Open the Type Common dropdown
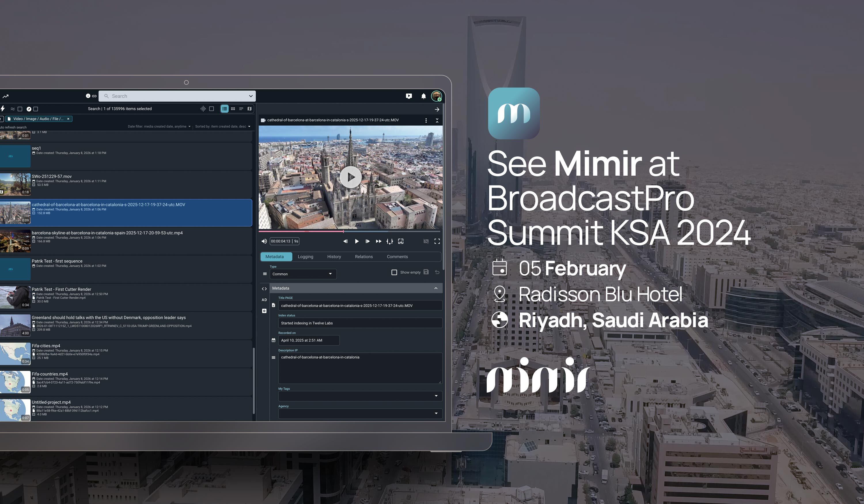Screen dimensions: 864x504 [x=302, y=274]
